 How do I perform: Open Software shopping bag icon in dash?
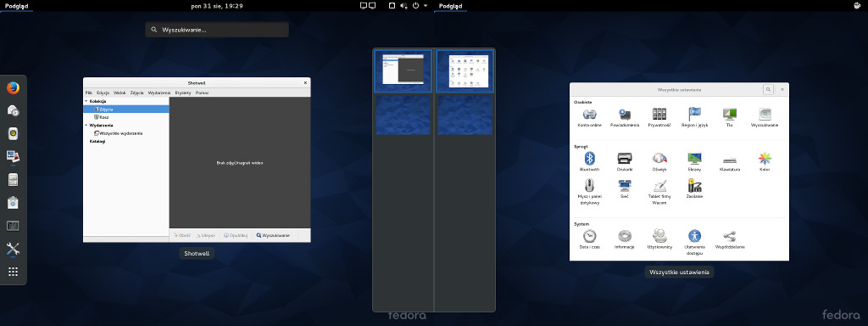(14, 203)
